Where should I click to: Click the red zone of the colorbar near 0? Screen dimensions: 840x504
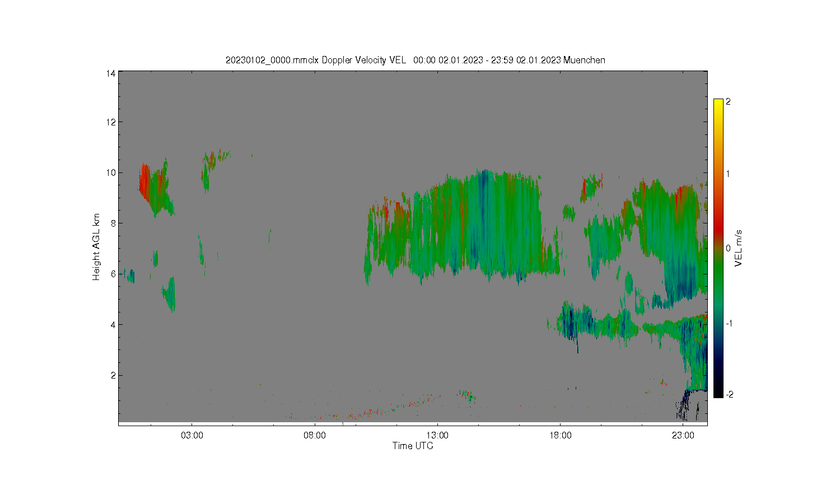718,228
